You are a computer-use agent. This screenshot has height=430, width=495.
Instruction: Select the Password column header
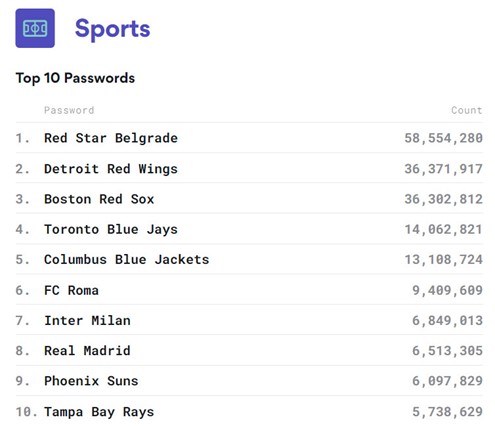[x=69, y=110]
